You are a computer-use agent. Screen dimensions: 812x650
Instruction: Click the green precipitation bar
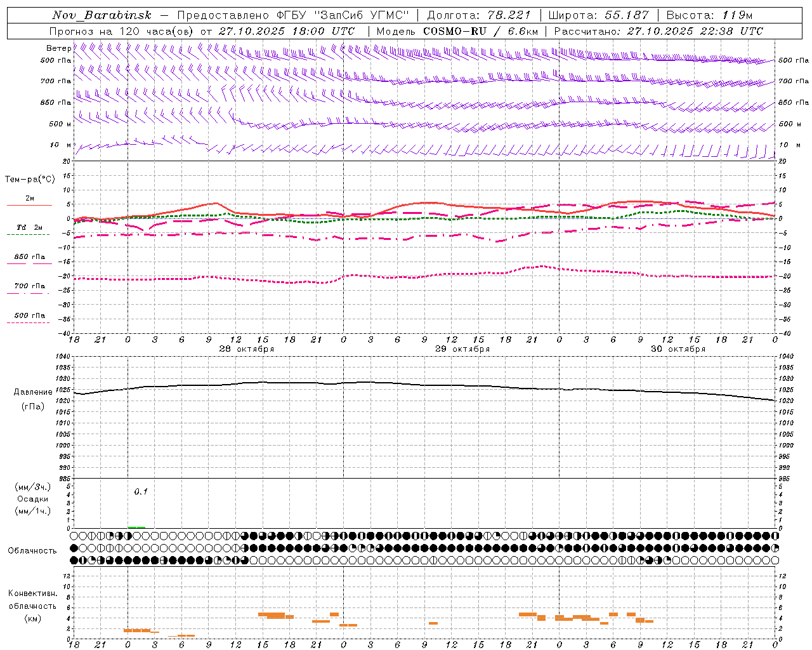pos(136,527)
